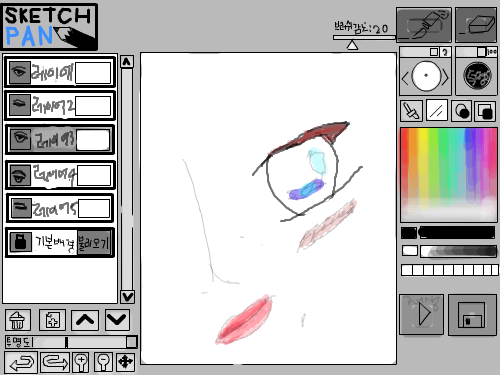Select the four-arrow move canvas tool
Image resolution: width=500 pixels, height=375 pixels.
(126, 362)
